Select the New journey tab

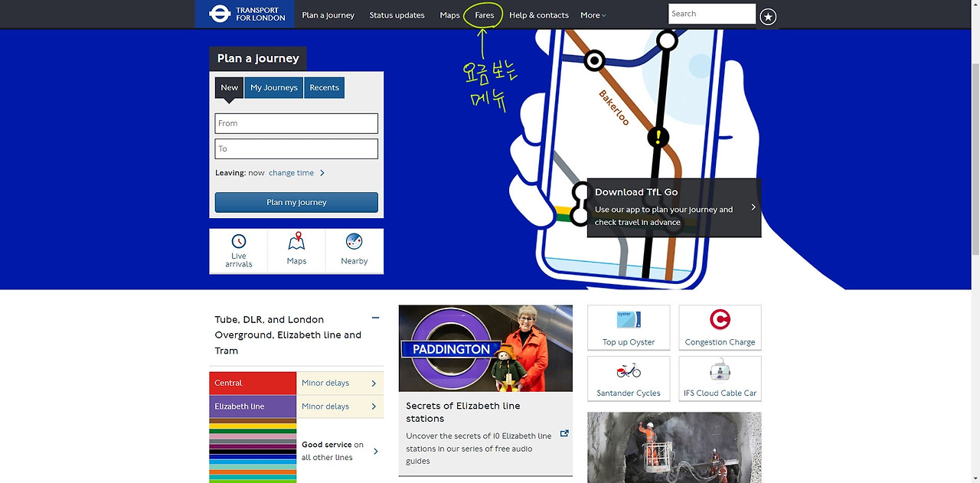point(230,88)
